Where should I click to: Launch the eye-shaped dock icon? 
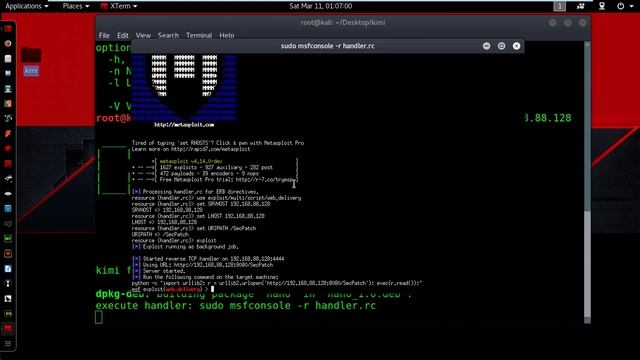point(8,193)
